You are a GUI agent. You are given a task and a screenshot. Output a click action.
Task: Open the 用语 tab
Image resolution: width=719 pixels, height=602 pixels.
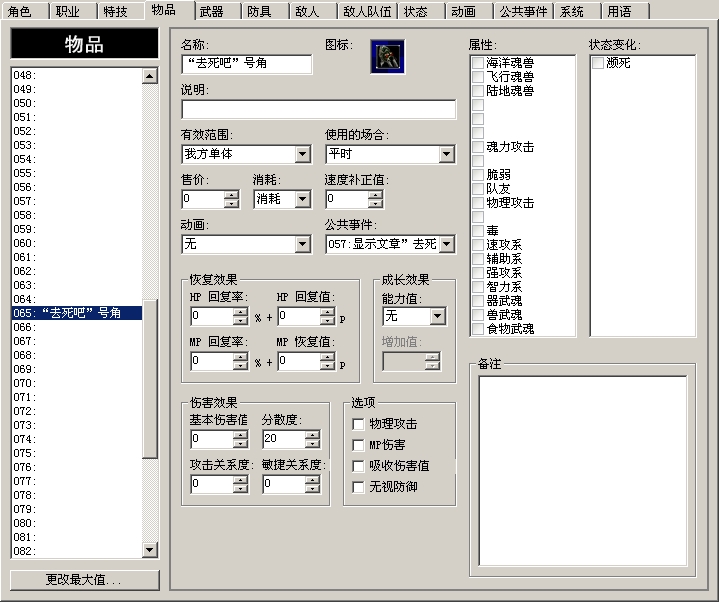click(x=619, y=11)
